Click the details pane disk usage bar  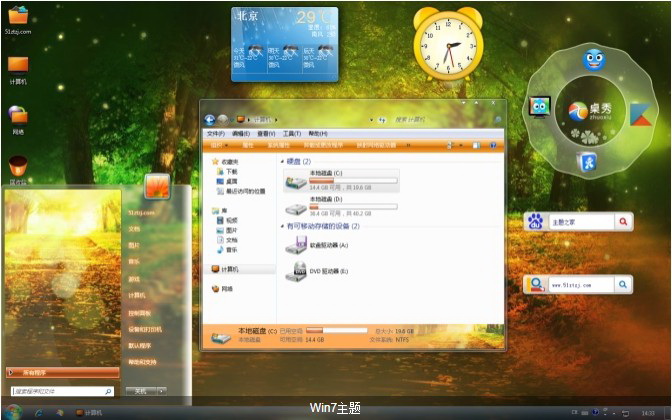337,330
